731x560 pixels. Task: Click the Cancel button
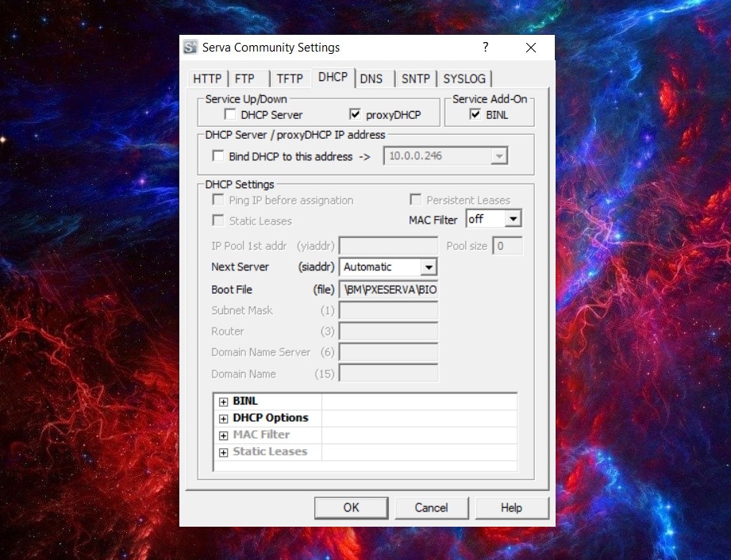click(x=431, y=508)
